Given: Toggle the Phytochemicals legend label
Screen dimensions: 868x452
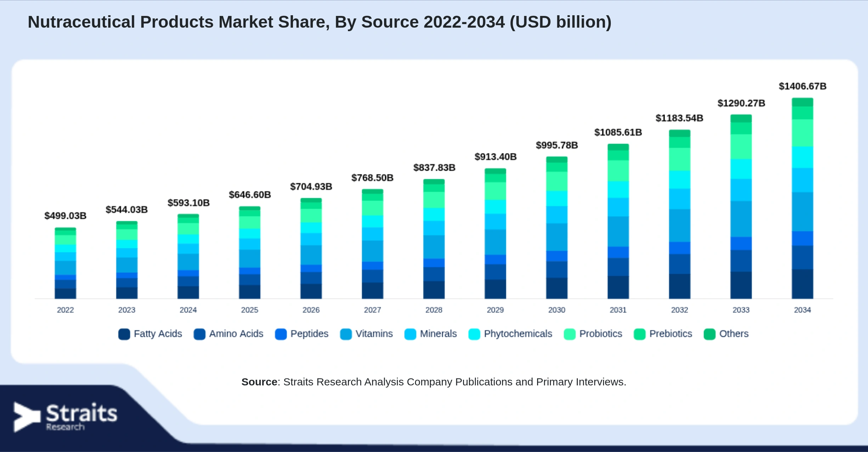Looking at the screenshot, I should [518, 334].
